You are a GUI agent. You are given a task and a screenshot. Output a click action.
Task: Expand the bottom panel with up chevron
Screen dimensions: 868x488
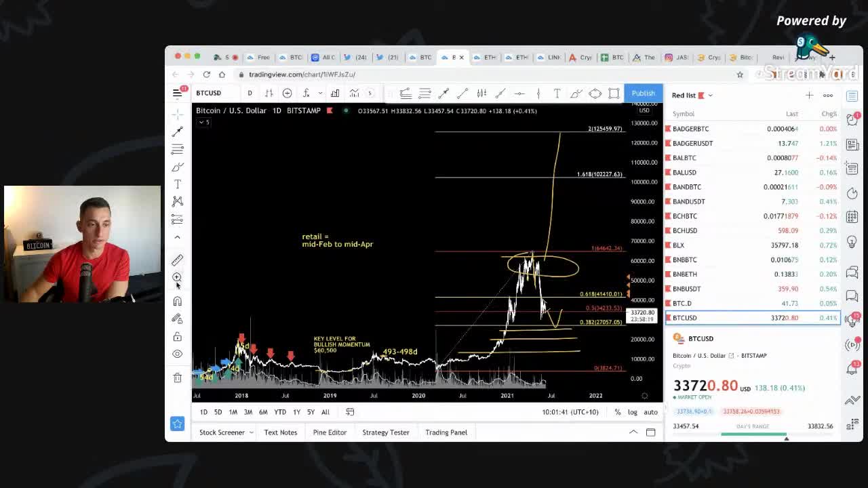pyautogui.click(x=633, y=432)
